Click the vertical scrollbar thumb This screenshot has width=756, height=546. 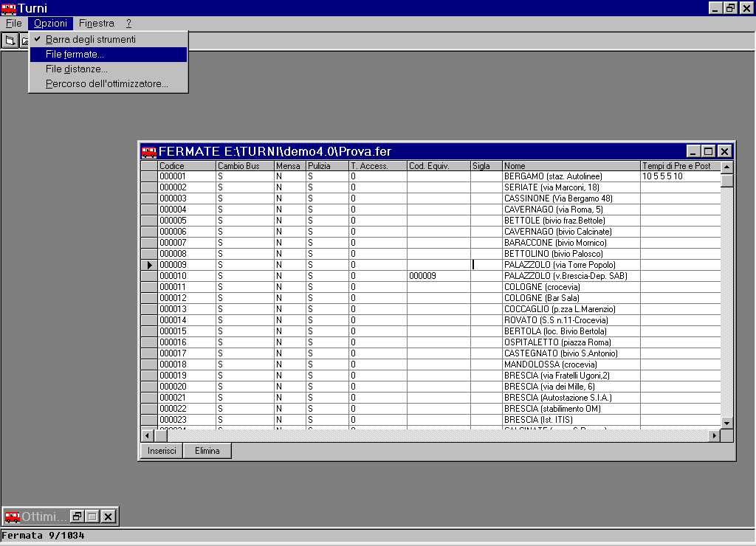pos(727,180)
